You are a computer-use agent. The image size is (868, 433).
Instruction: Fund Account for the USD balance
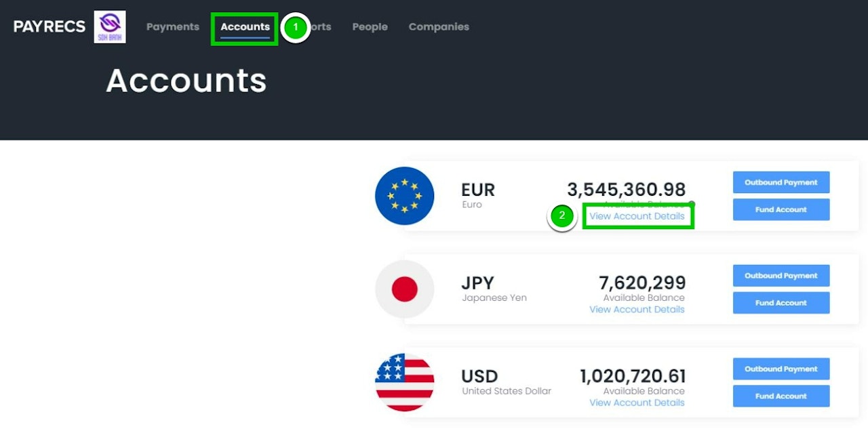pos(781,396)
